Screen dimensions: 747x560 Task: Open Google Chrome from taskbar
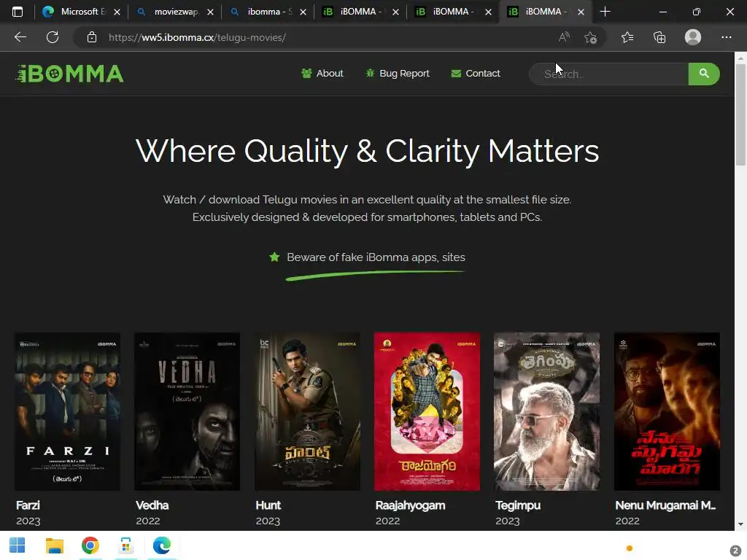pos(90,545)
